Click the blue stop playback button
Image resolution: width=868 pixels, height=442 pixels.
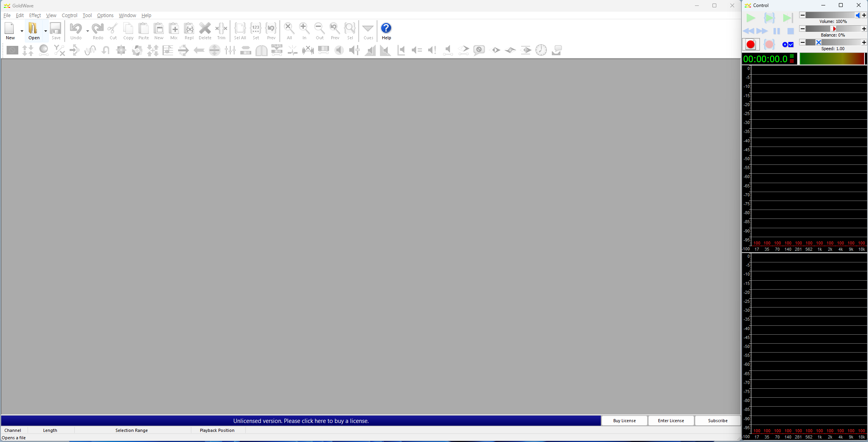pyautogui.click(x=790, y=31)
